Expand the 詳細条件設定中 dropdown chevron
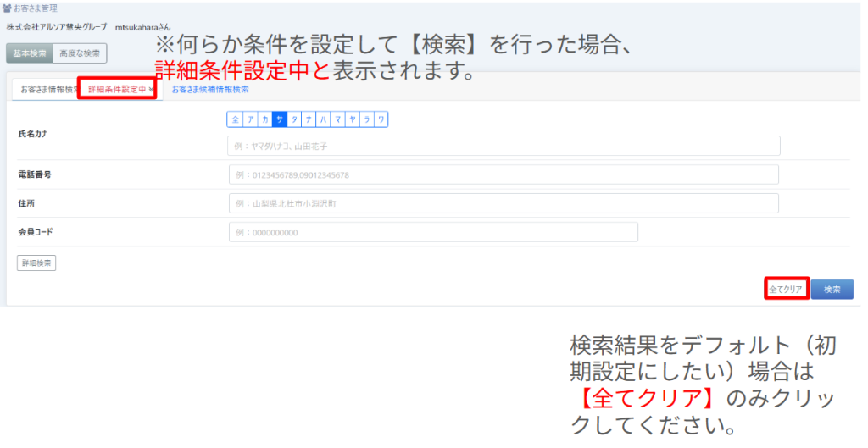Viewport: 868px width, 448px height. pyautogui.click(x=151, y=89)
